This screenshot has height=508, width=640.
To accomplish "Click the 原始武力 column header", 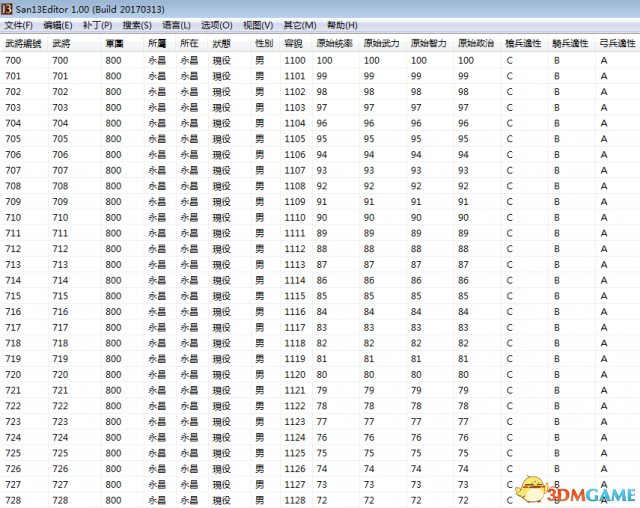I will pos(381,44).
